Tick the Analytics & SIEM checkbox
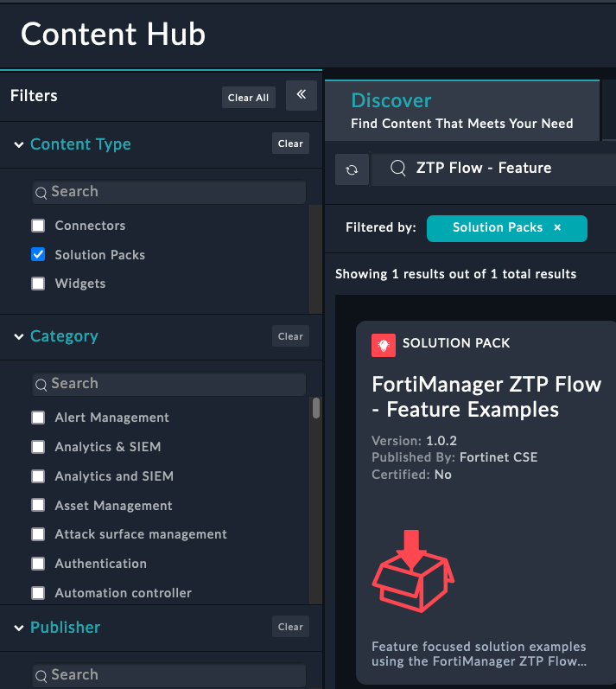The width and height of the screenshot is (616, 689). (x=38, y=447)
